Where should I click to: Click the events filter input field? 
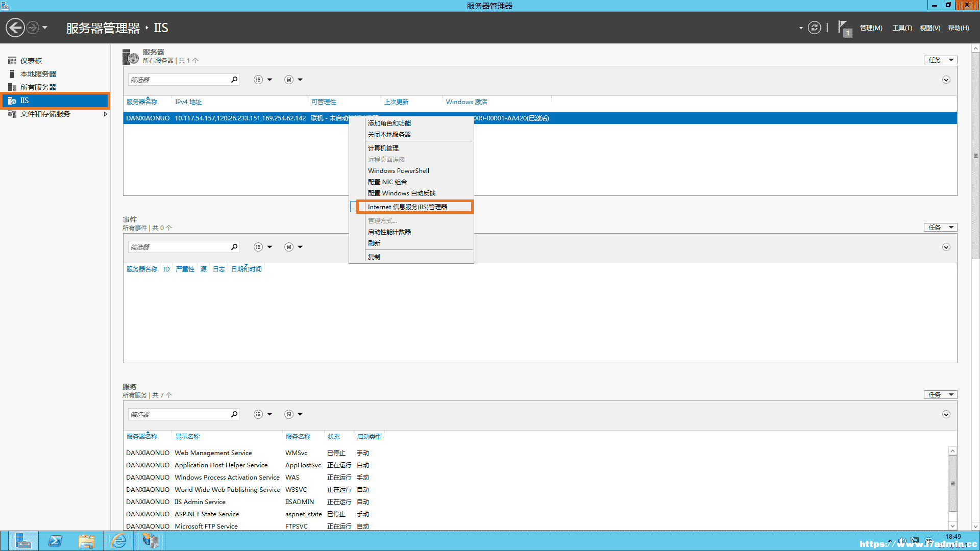click(x=179, y=247)
